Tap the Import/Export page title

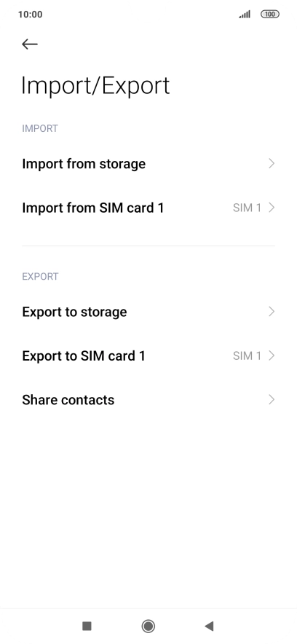pyautogui.click(x=95, y=86)
